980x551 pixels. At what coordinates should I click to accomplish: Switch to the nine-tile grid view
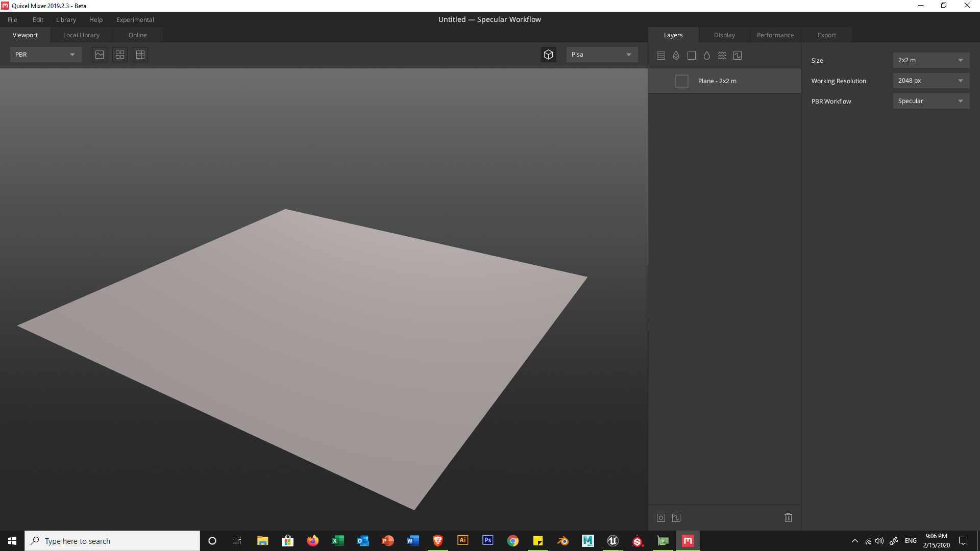click(140, 55)
